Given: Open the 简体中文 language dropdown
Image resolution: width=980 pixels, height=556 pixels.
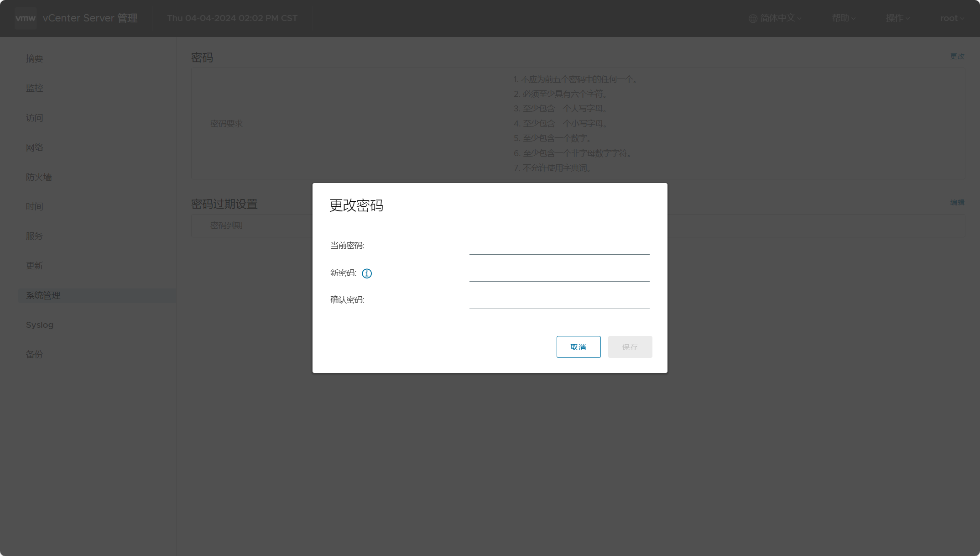Looking at the screenshot, I should coord(779,18).
